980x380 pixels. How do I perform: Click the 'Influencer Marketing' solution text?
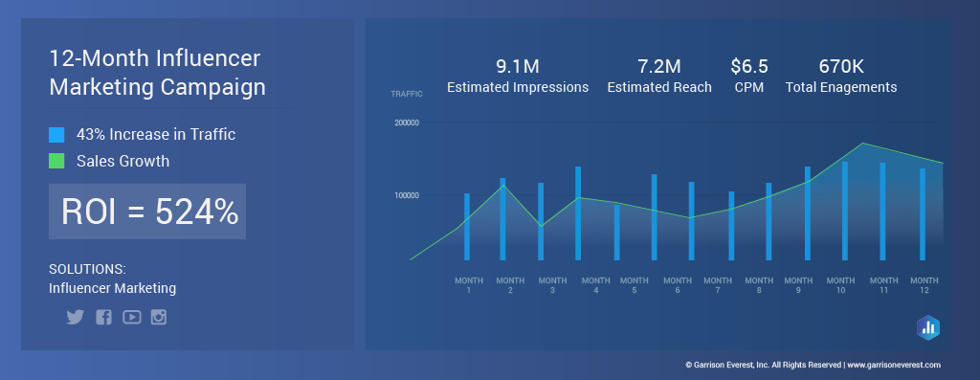click(113, 288)
